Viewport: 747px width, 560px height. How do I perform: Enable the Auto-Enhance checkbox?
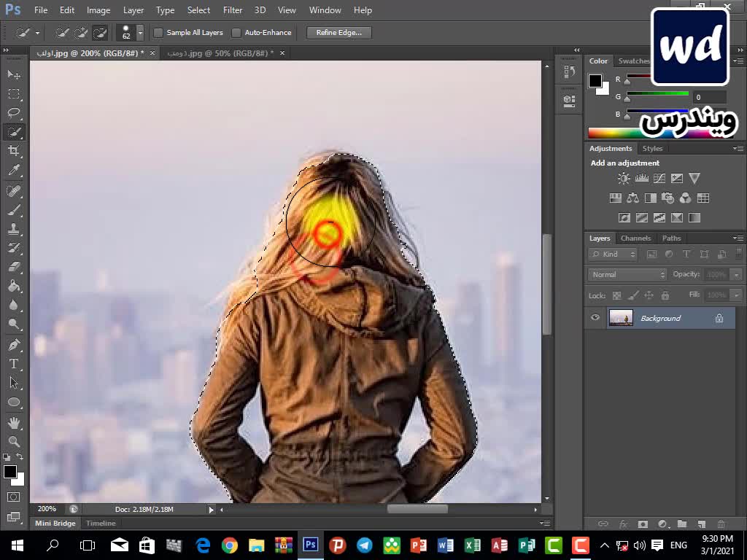pyautogui.click(x=236, y=33)
